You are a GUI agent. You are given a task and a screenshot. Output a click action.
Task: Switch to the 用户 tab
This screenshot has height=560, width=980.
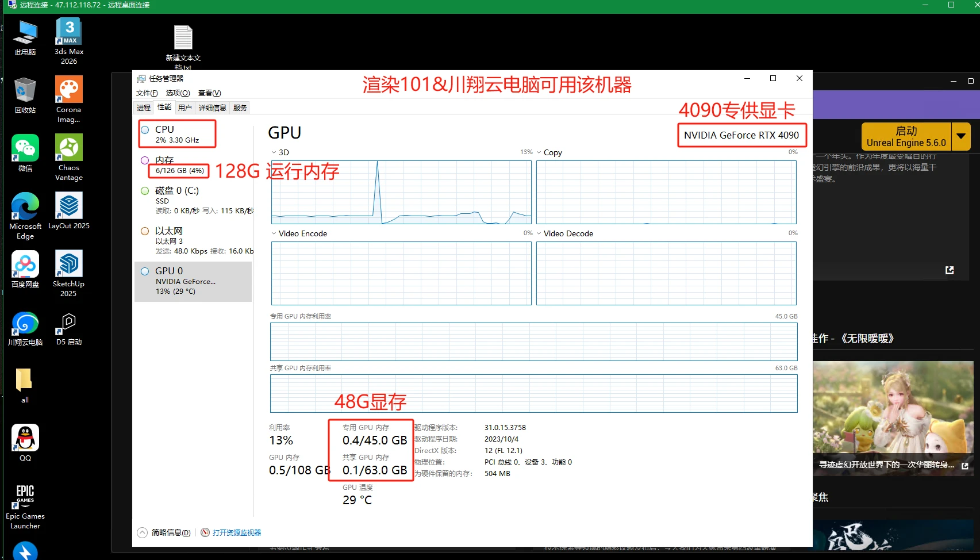point(185,108)
